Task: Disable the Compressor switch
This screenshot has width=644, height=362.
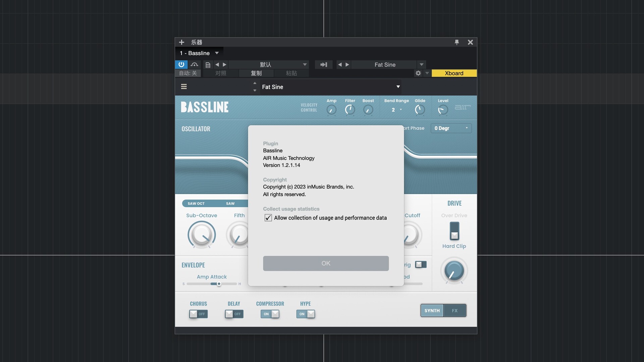Action: click(270, 314)
